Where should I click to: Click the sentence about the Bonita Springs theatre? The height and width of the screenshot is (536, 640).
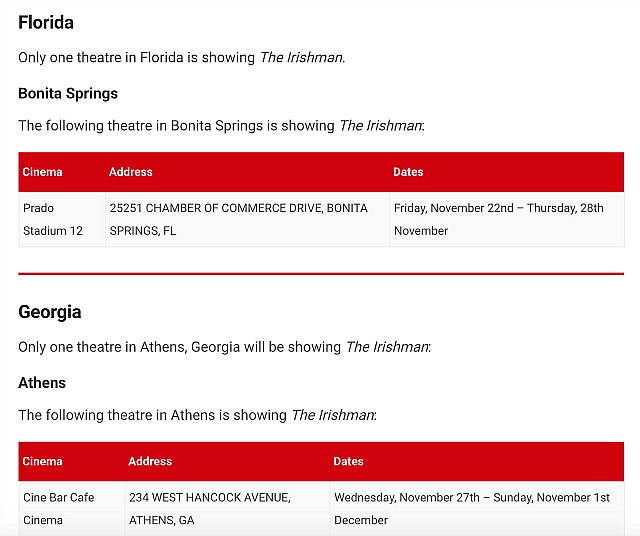pos(222,126)
